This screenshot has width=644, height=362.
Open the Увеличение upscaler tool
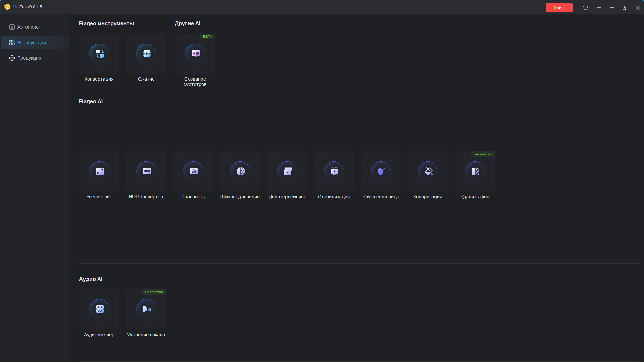pos(99,171)
